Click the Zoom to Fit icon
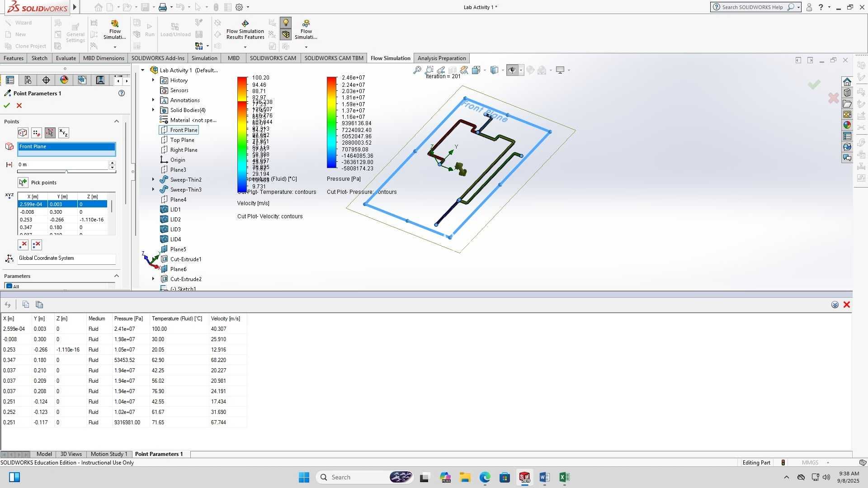868x488 pixels. pyautogui.click(x=417, y=70)
